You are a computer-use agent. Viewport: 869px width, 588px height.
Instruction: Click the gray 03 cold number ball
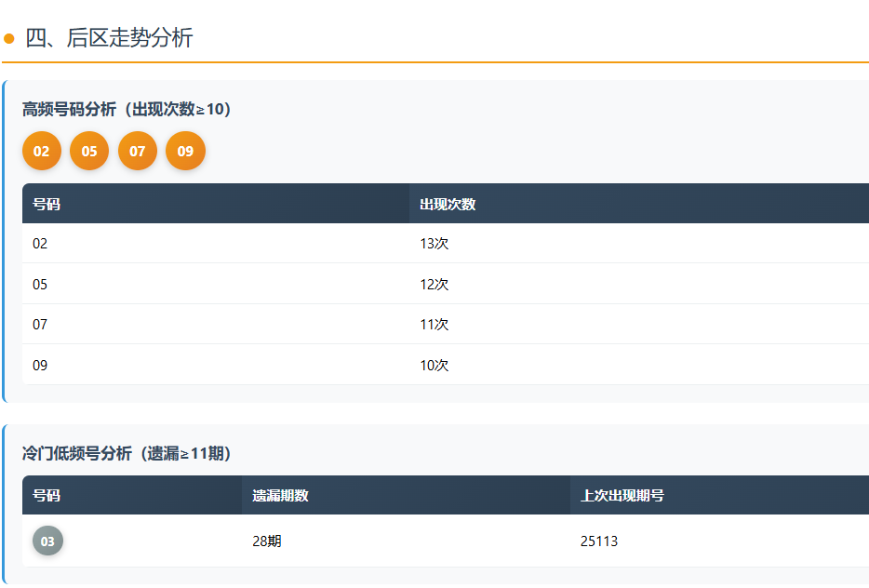47,541
